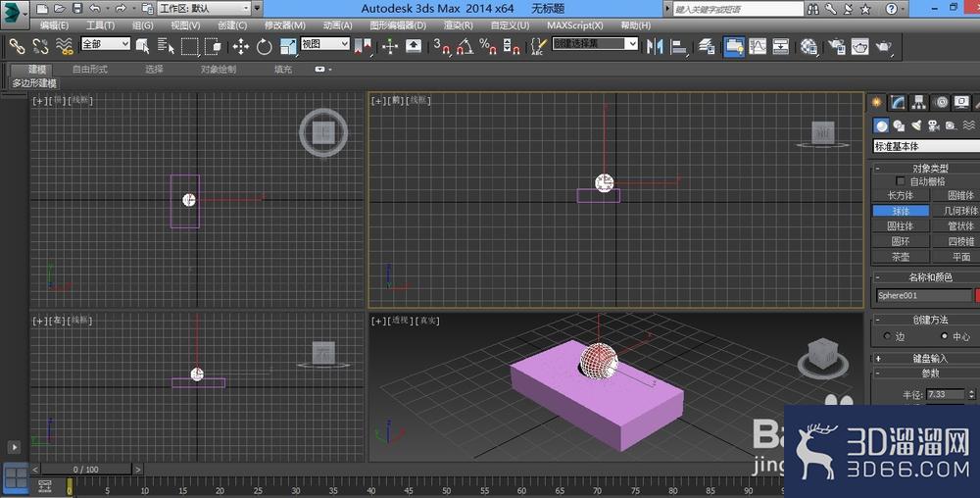Open the Rendered Frame Window icon
Image resolution: width=980 pixels, height=498 pixels.
coord(860,46)
